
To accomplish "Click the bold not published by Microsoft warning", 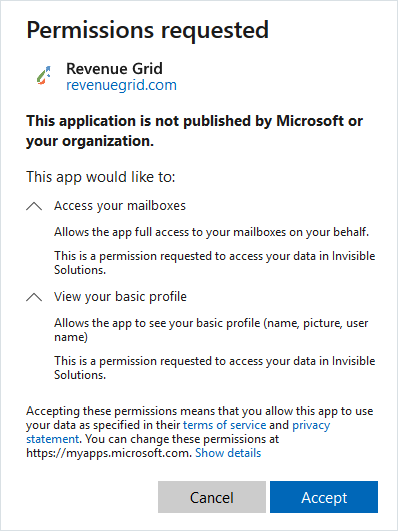I will [x=194, y=131].
